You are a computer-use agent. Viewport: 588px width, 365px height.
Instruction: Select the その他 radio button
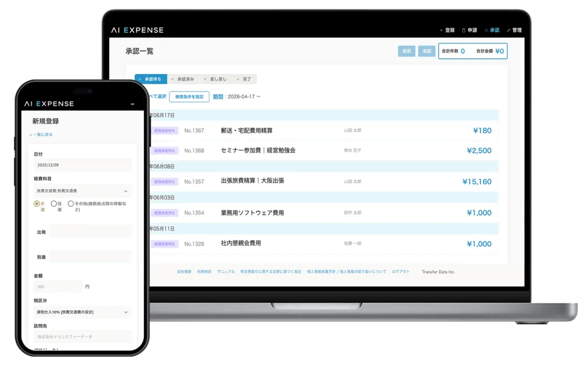tap(71, 203)
